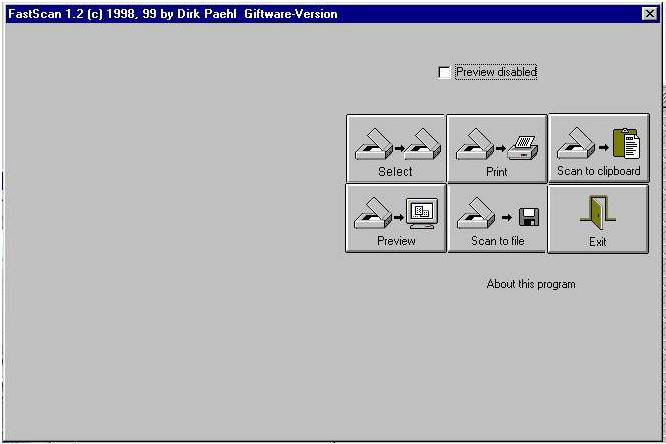Start the scan to Print button

[497, 148]
